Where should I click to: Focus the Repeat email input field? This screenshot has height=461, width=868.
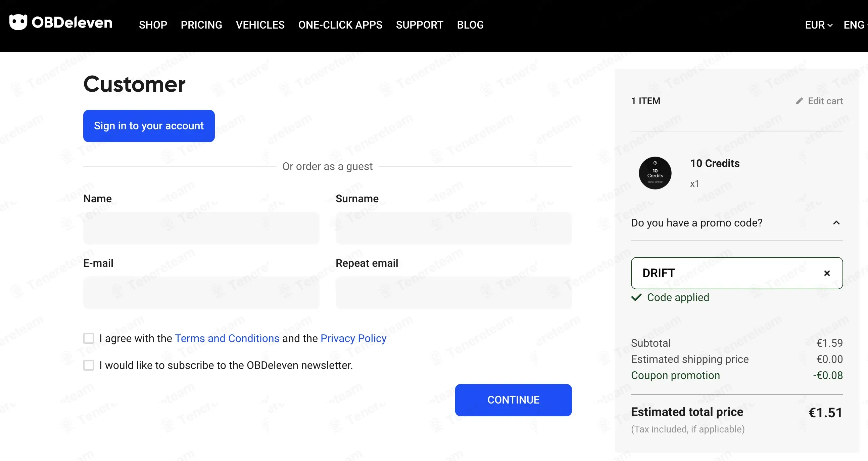tap(453, 292)
